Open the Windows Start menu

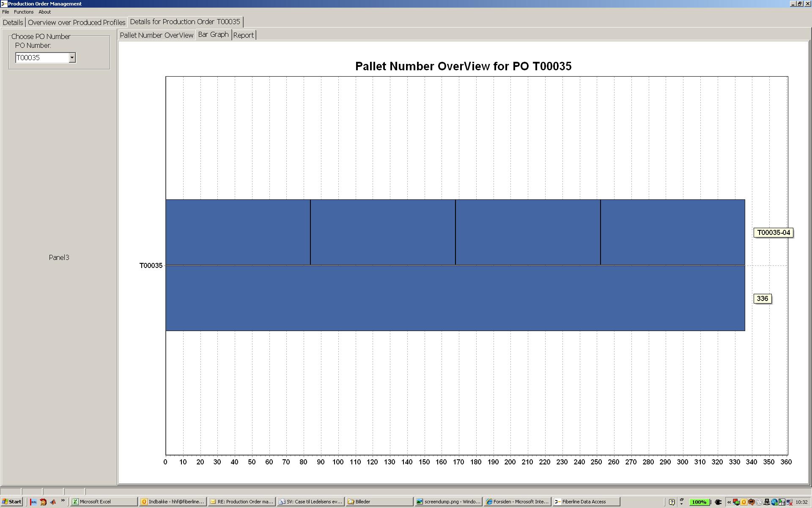click(x=11, y=502)
